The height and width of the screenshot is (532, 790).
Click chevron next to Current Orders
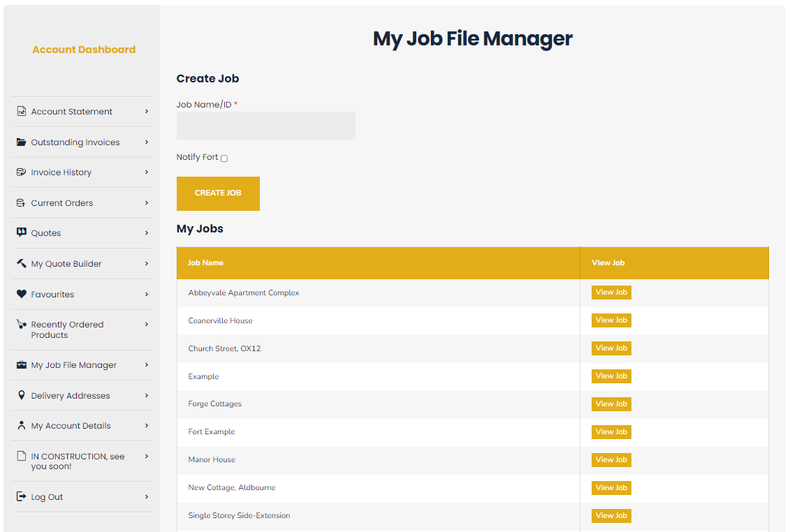coord(147,202)
